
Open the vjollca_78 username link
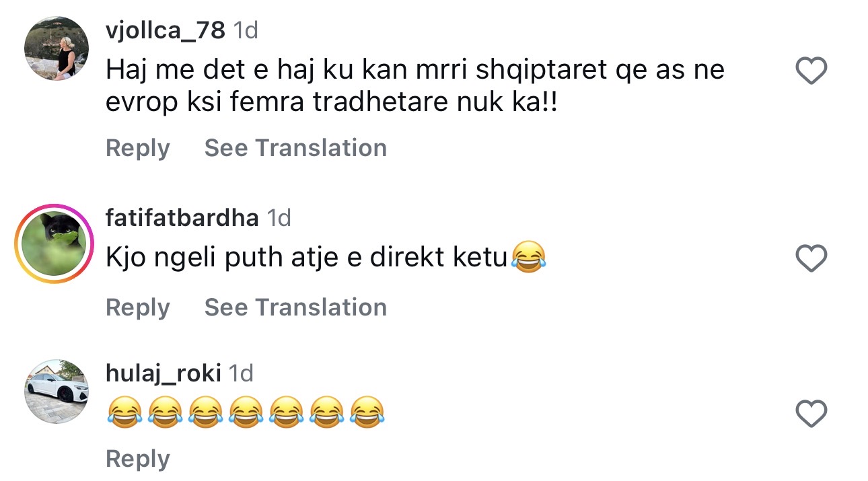point(165,30)
